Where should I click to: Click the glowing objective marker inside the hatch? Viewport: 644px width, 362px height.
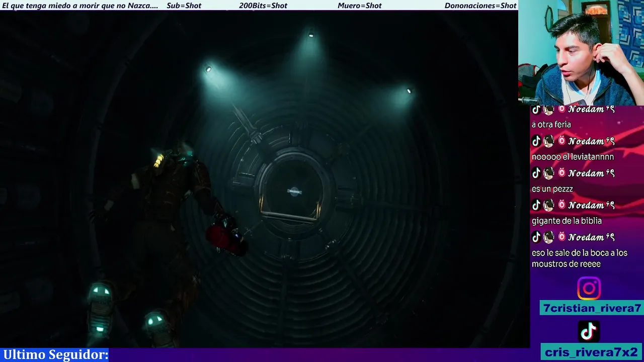coord(294,191)
